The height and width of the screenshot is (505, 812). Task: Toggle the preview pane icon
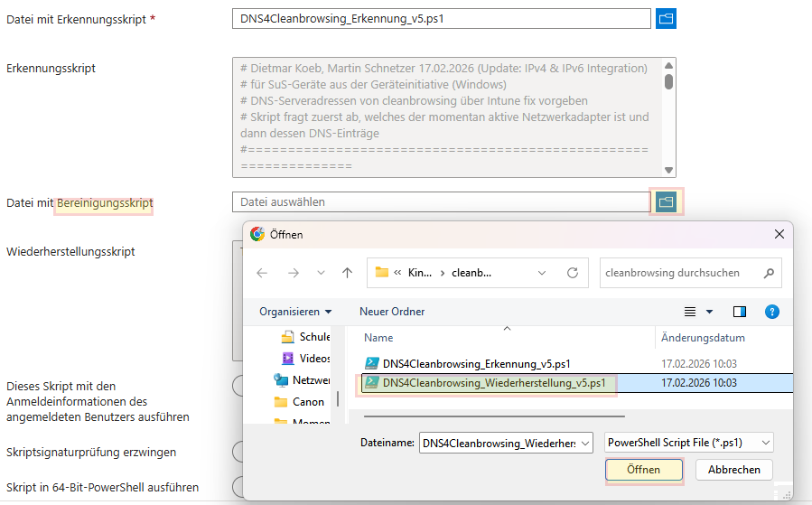tap(740, 312)
